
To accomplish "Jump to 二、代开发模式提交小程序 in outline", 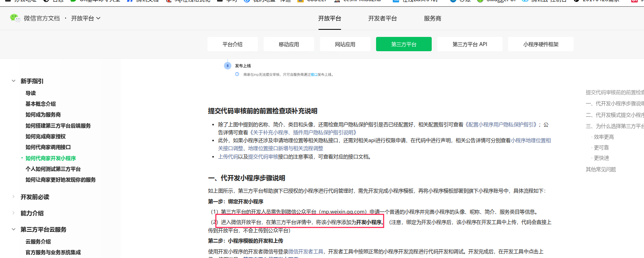I will pos(615,115).
